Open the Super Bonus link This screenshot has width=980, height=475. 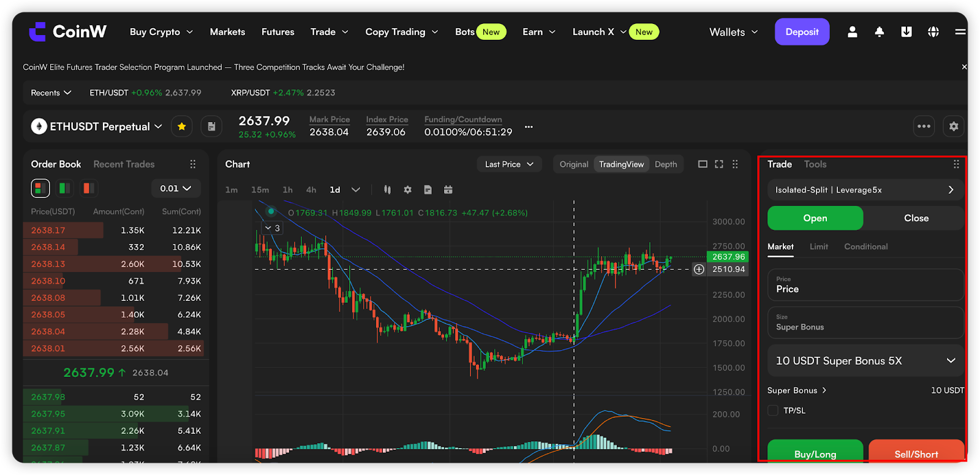pyautogui.click(x=797, y=390)
